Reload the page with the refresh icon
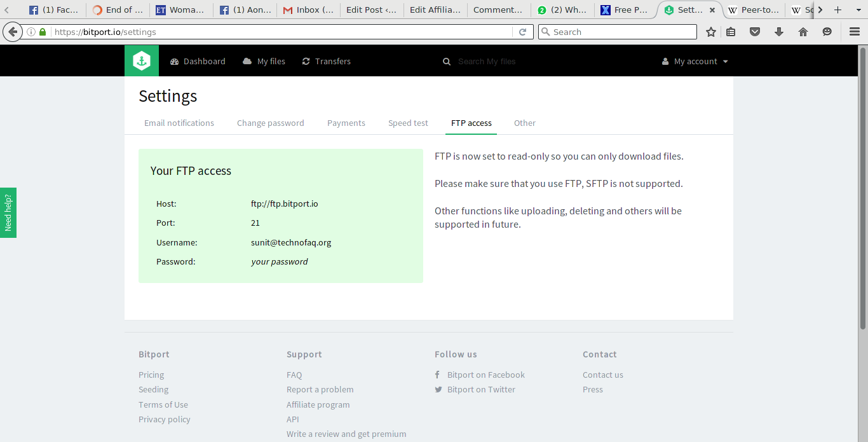Image resolution: width=868 pixels, height=442 pixels. [x=523, y=32]
